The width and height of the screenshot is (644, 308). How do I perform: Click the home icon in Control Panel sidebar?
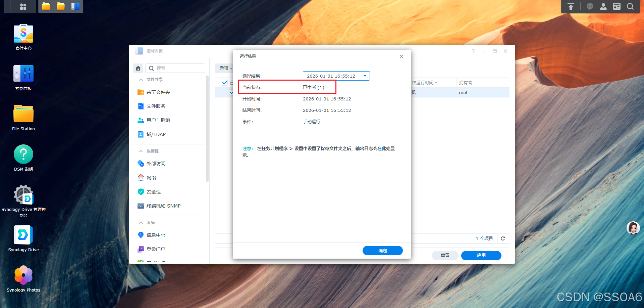click(x=138, y=68)
